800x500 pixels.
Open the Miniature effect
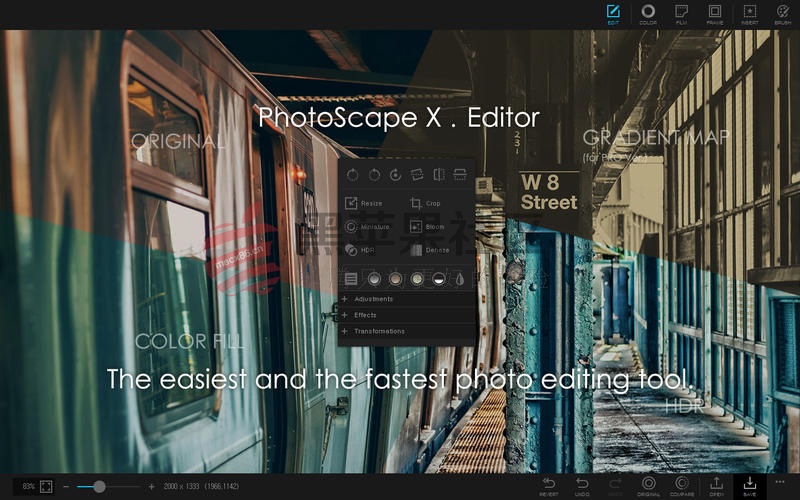pos(367,227)
